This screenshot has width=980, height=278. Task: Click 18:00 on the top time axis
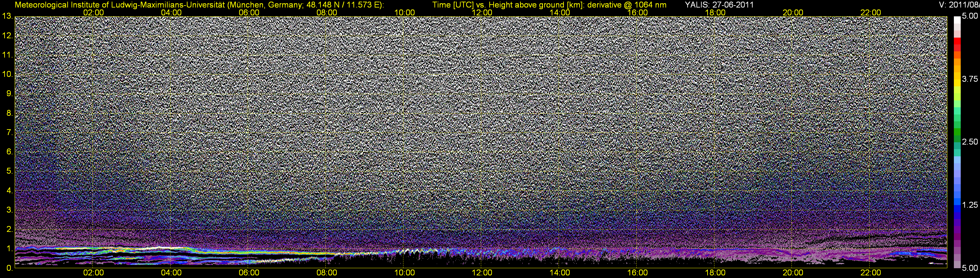pos(715,12)
